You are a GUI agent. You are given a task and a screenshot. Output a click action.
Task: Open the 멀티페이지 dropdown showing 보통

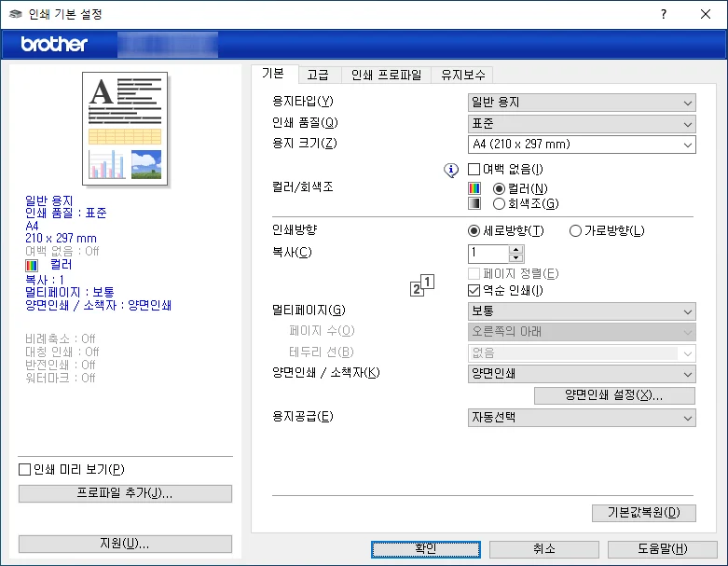[x=582, y=311]
